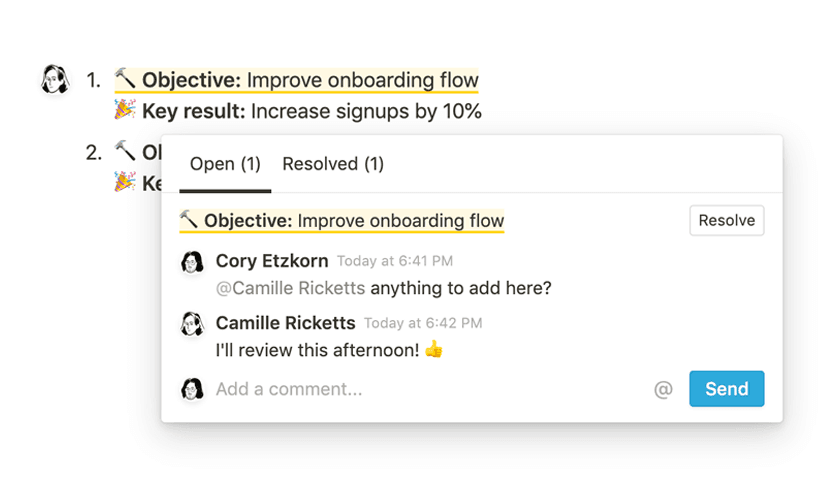Click the Key result: Increase signups text
The width and height of the screenshot is (840, 480).
(312, 112)
